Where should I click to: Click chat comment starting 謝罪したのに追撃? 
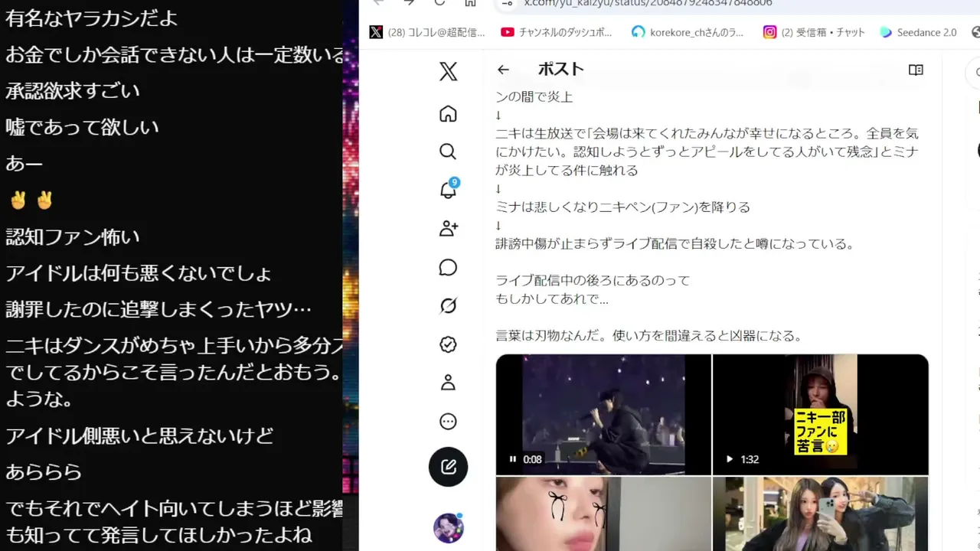(158, 310)
